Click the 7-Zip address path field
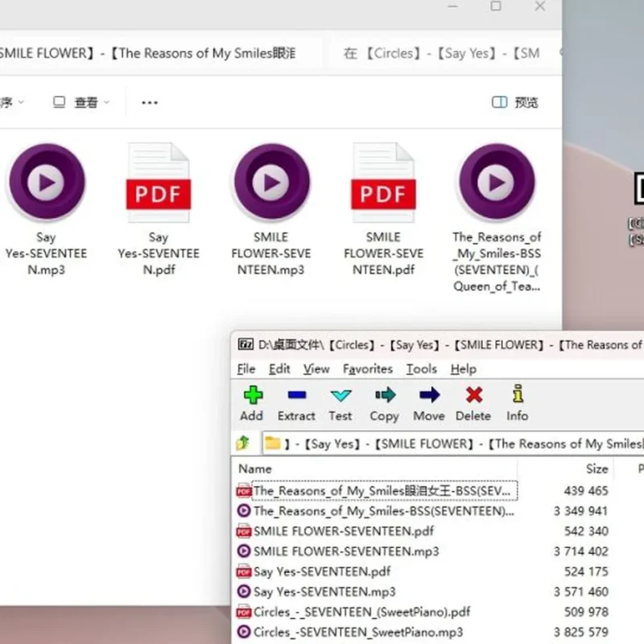 click(452, 444)
